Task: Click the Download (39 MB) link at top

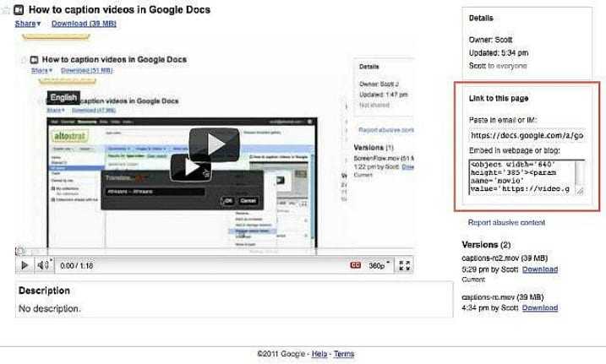Action: pos(84,24)
